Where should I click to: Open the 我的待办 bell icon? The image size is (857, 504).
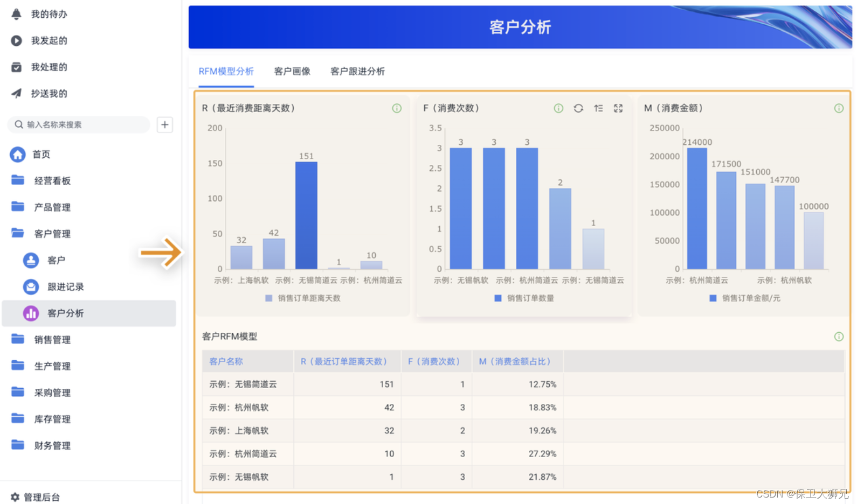[x=17, y=14]
